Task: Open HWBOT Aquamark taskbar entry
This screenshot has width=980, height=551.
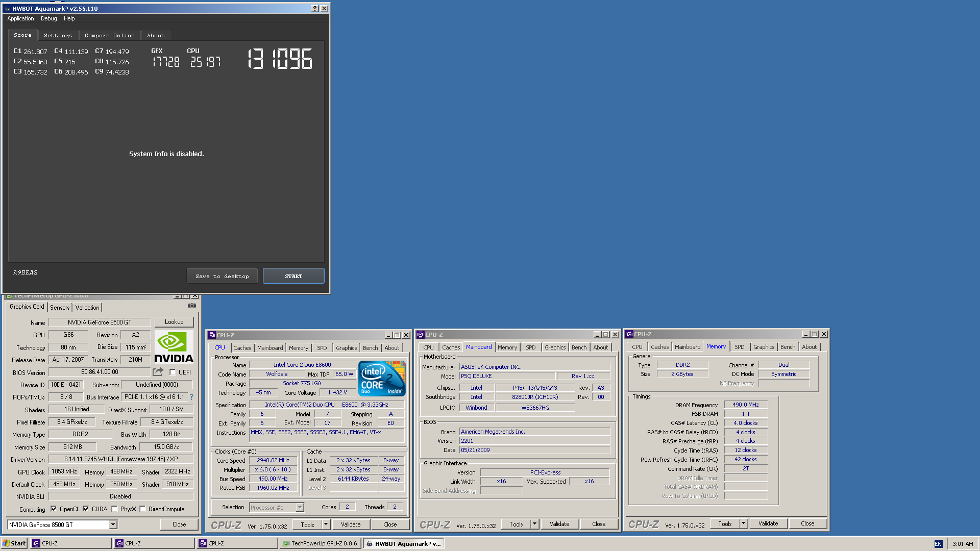Action: click(x=403, y=543)
